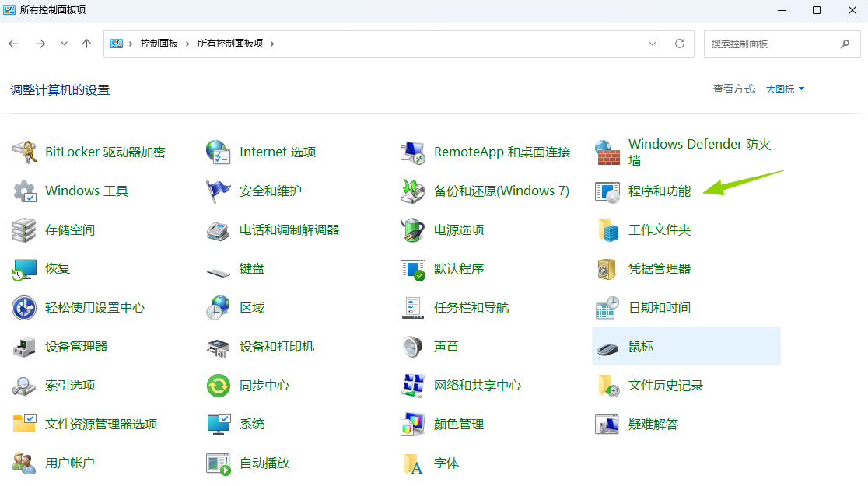This screenshot has width=868, height=486.
Task: Click the 声音 speaker icon
Action: [413, 347]
